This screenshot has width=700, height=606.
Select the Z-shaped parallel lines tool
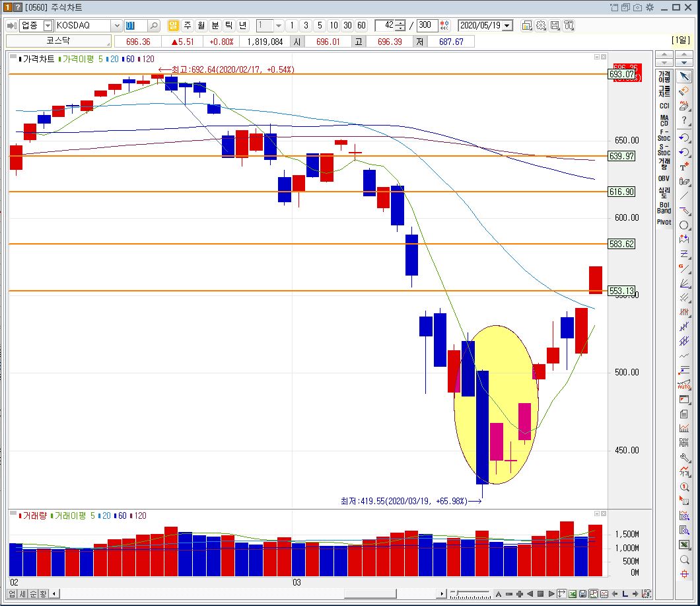coord(684,254)
